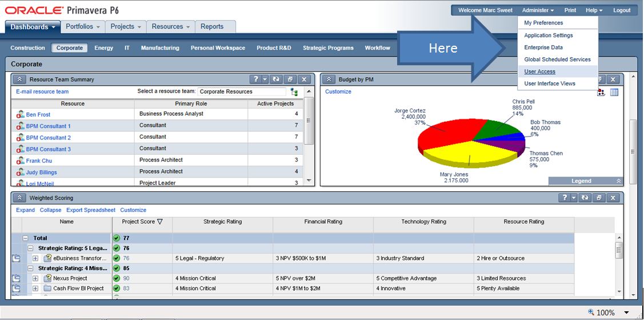Open Ben Frost's resource icon

20,115
